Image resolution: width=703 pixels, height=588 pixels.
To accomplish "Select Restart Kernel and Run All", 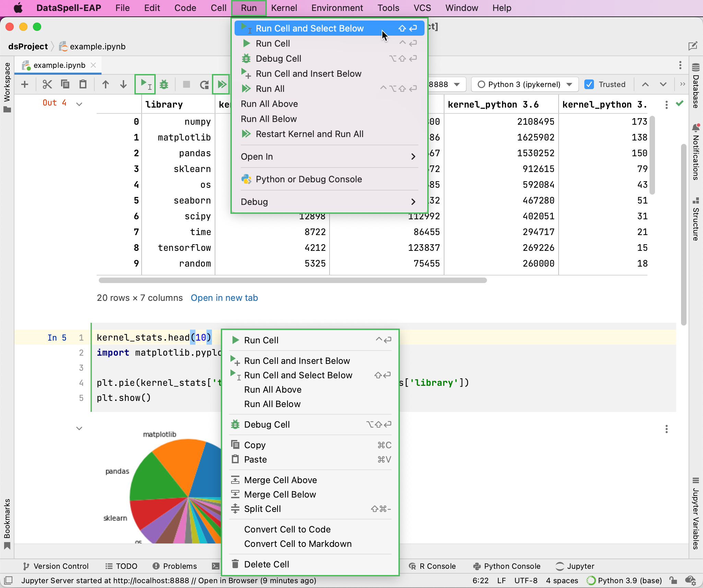I will coord(310,134).
